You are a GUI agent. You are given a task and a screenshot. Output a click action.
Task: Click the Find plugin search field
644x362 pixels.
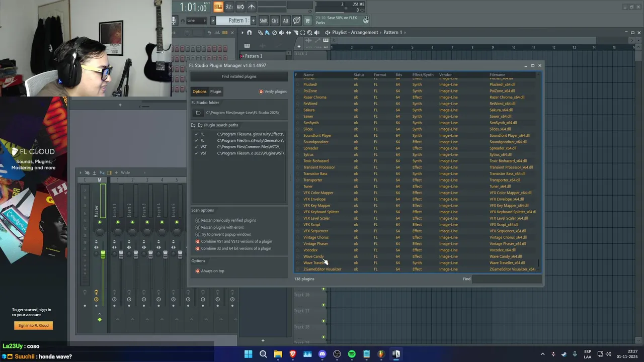506,279
